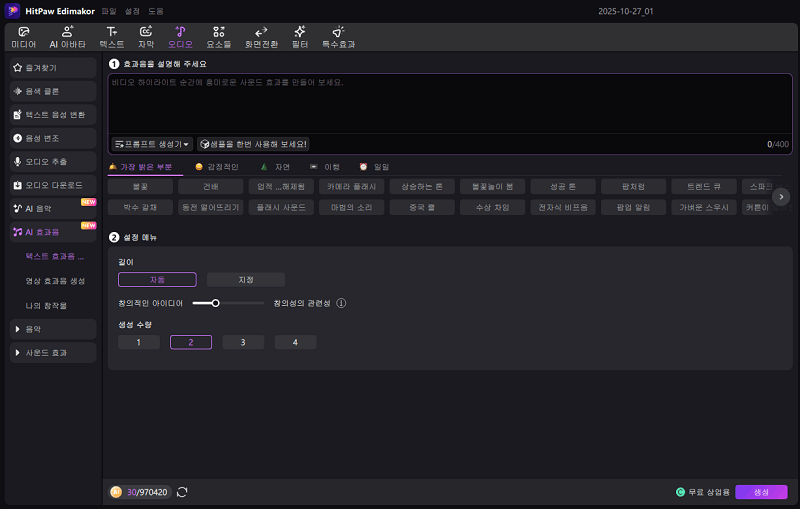Select 지정 length option
This screenshot has height=509, width=800.
pyautogui.click(x=245, y=280)
